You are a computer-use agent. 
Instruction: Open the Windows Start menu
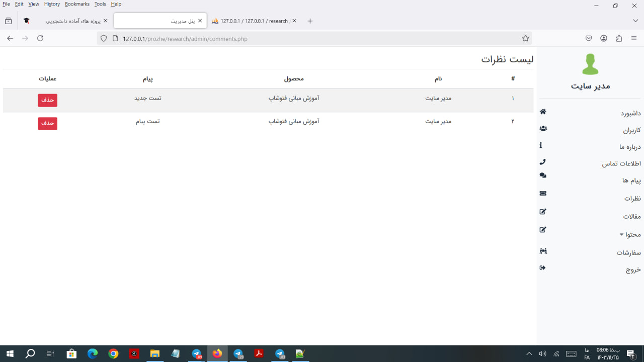10,354
